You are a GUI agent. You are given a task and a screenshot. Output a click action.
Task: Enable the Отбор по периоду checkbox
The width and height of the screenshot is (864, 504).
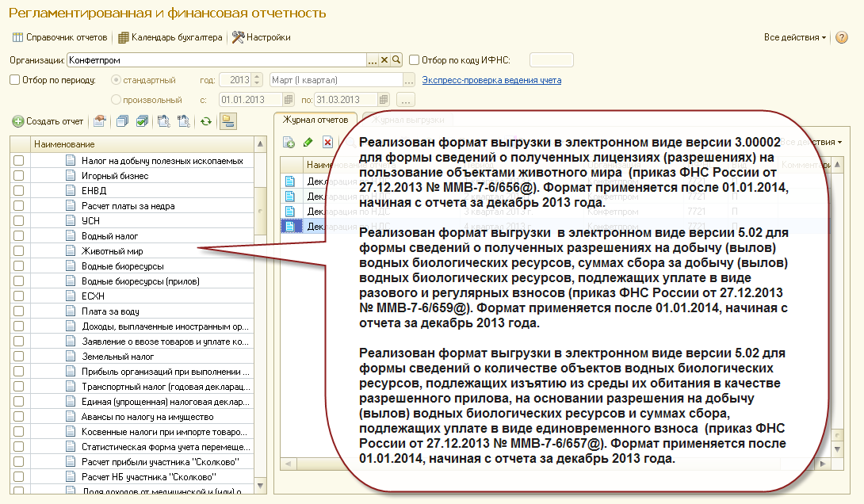point(14,80)
